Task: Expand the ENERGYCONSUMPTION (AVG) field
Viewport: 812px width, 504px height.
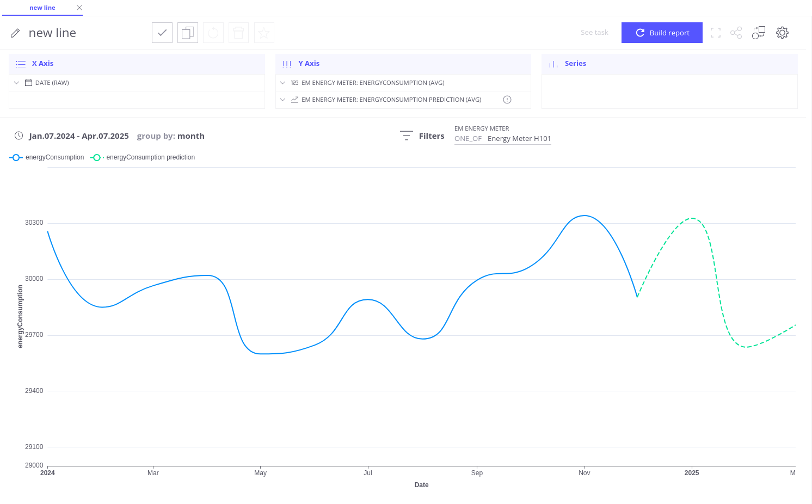Action: pyautogui.click(x=282, y=83)
